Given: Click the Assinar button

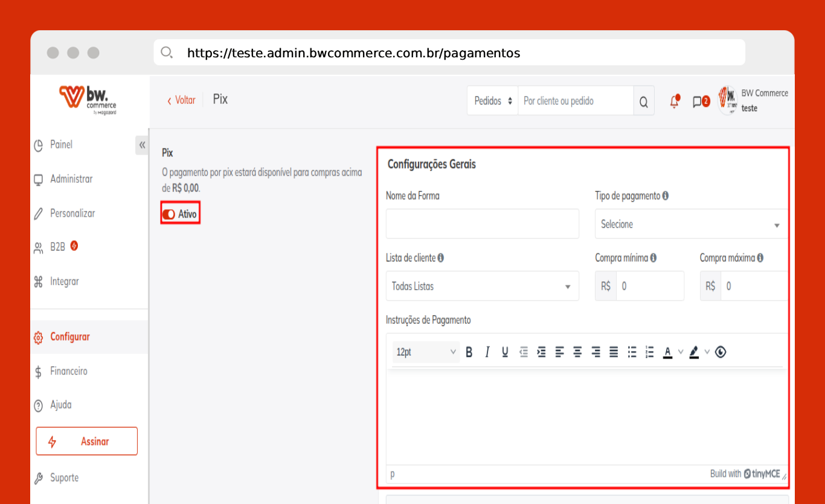Looking at the screenshot, I should pos(86,441).
